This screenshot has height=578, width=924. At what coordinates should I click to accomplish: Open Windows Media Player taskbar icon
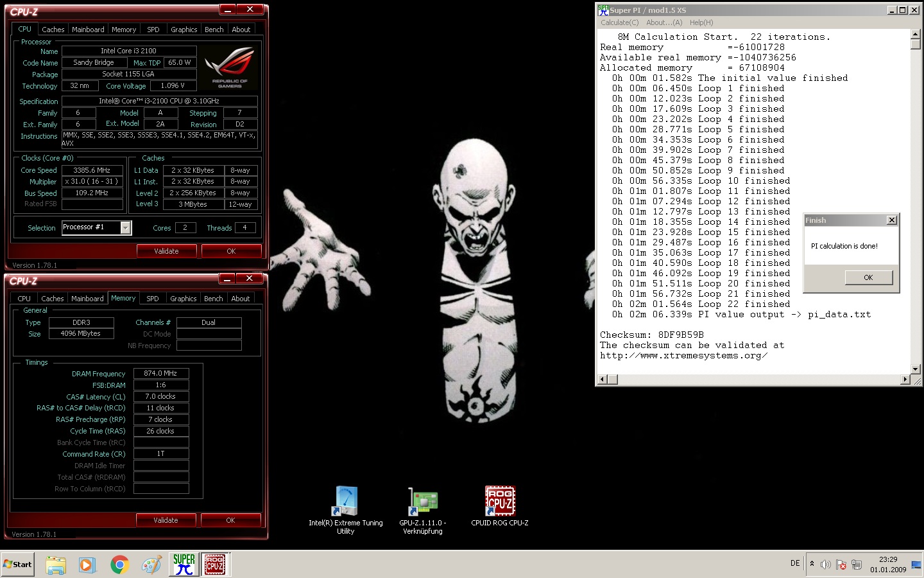[87, 565]
